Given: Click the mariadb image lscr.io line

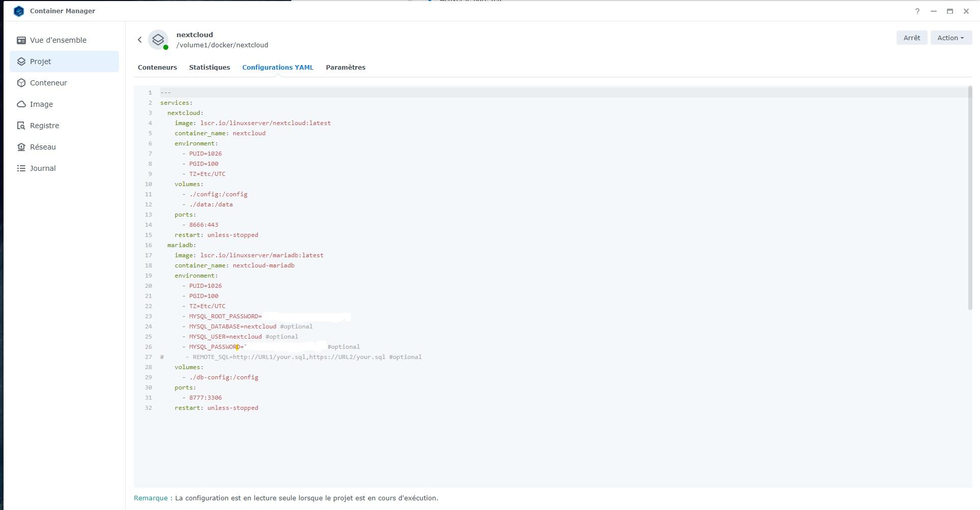Looking at the screenshot, I should (249, 255).
